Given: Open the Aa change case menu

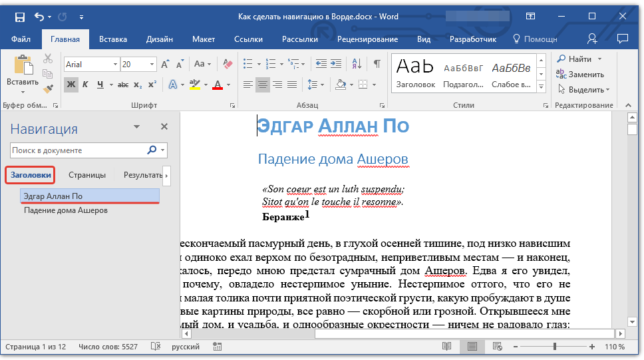Looking at the screenshot, I should click(202, 64).
